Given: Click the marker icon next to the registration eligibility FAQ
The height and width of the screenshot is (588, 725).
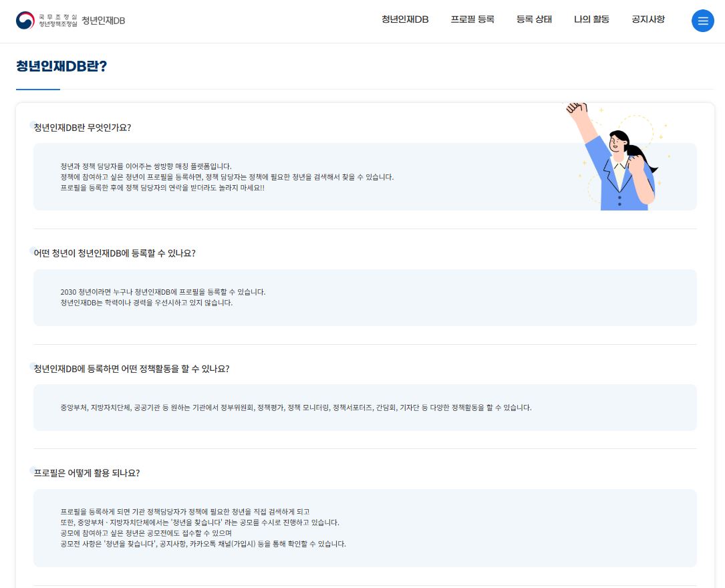Looking at the screenshot, I should pos(33,250).
